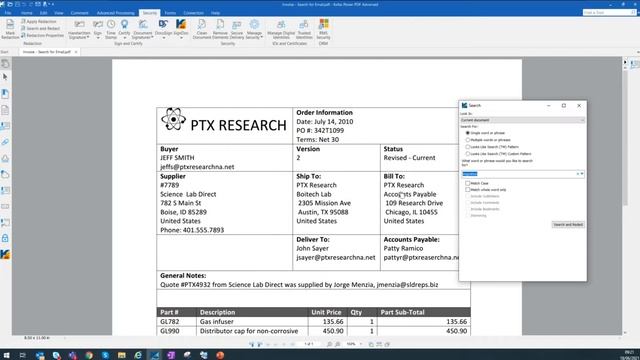Open Skype from the taskbar
Image resolution: width=640 pixels, height=360 pixels.
pyautogui.click(x=105, y=355)
